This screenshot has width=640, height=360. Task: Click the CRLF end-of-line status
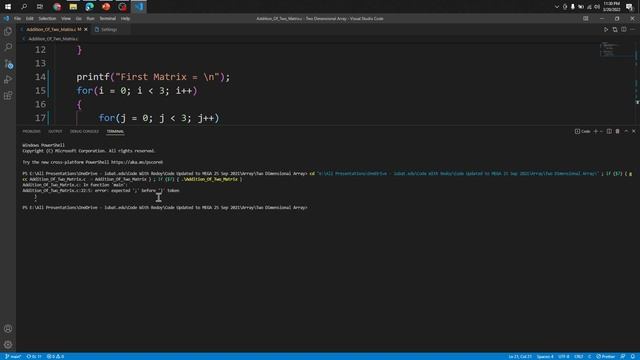579,356
